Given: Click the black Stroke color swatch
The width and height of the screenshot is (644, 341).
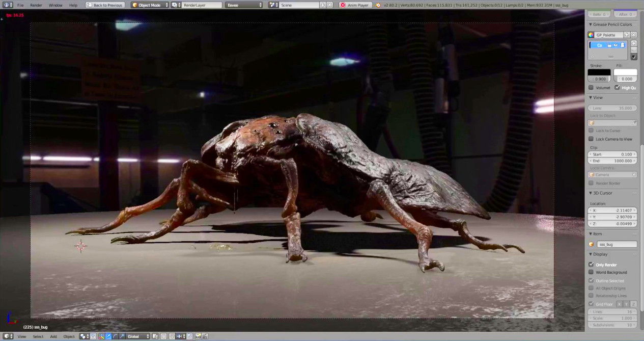Looking at the screenshot, I should (599, 72).
